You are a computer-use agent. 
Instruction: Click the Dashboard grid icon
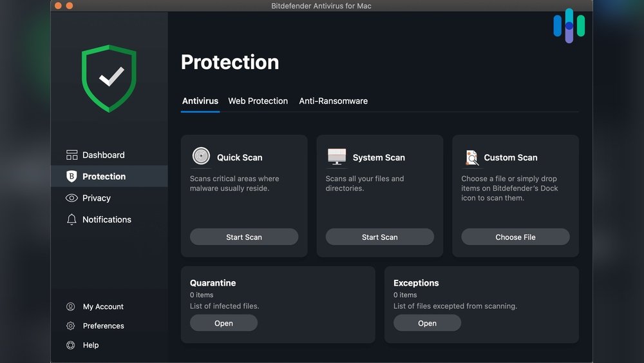(71, 155)
